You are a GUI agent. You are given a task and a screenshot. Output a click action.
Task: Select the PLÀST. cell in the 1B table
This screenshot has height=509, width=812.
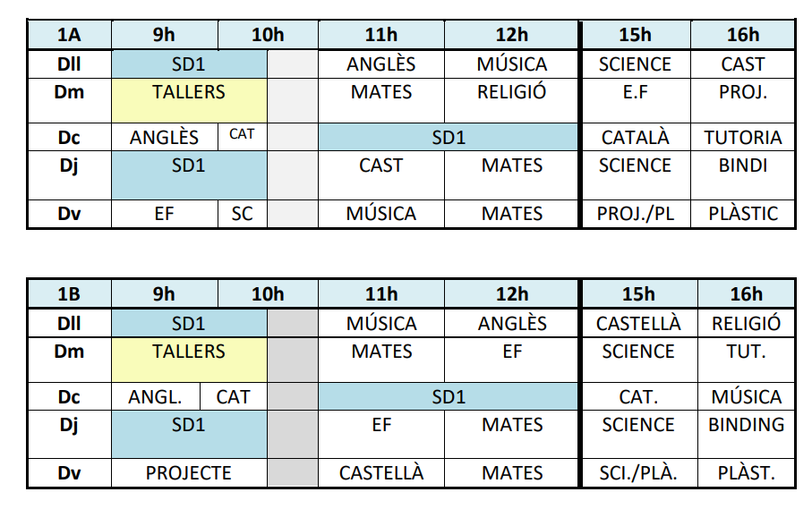coord(746,473)
